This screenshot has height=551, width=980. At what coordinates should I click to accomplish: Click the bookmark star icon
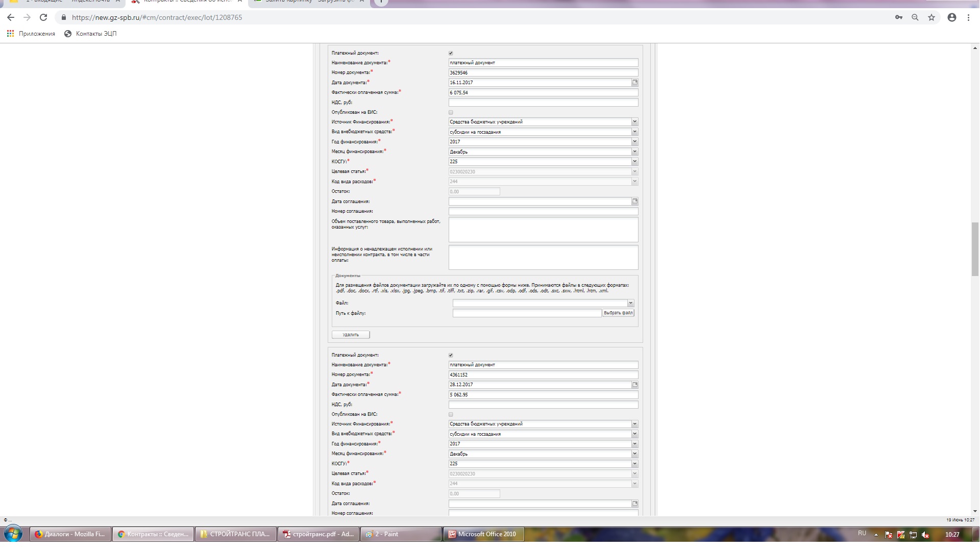click(932, 17)
